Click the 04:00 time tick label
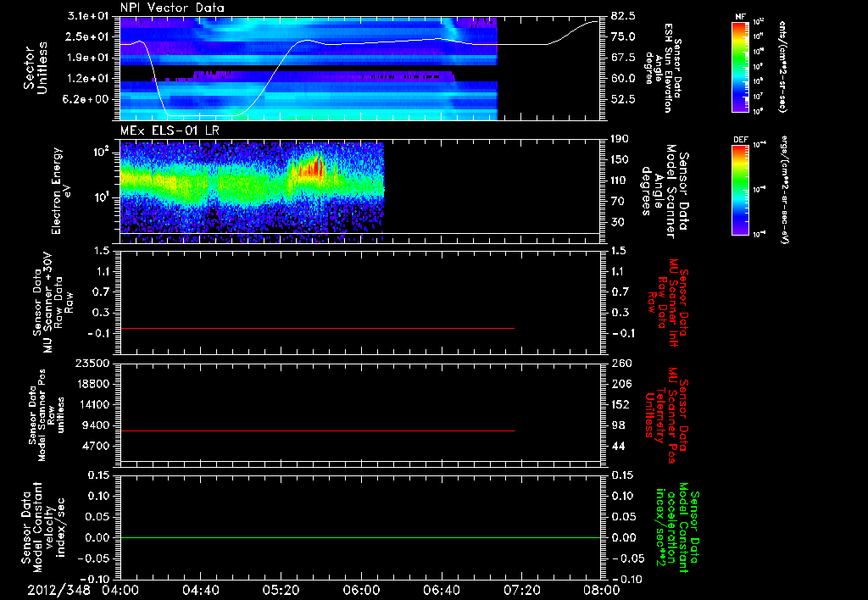Screen dimensions: 868x600 tap(120, 590)
